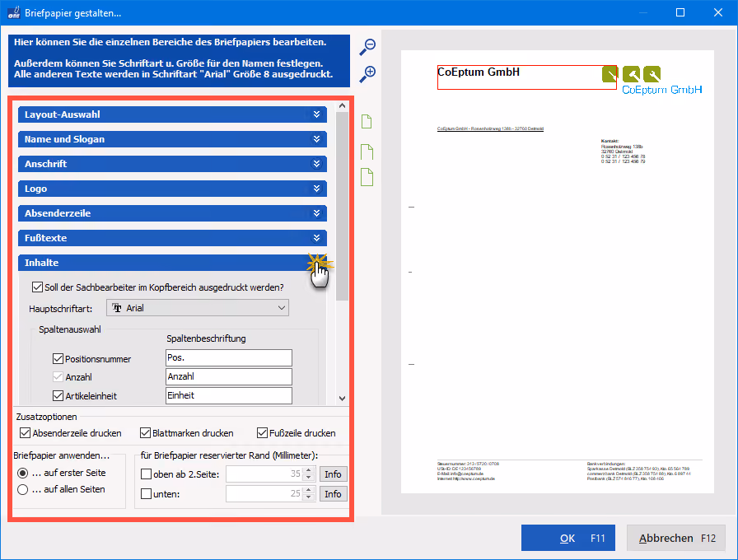738x560 pixels.
Task: Select the topmost green page icon
Action: tap(367, 121)
